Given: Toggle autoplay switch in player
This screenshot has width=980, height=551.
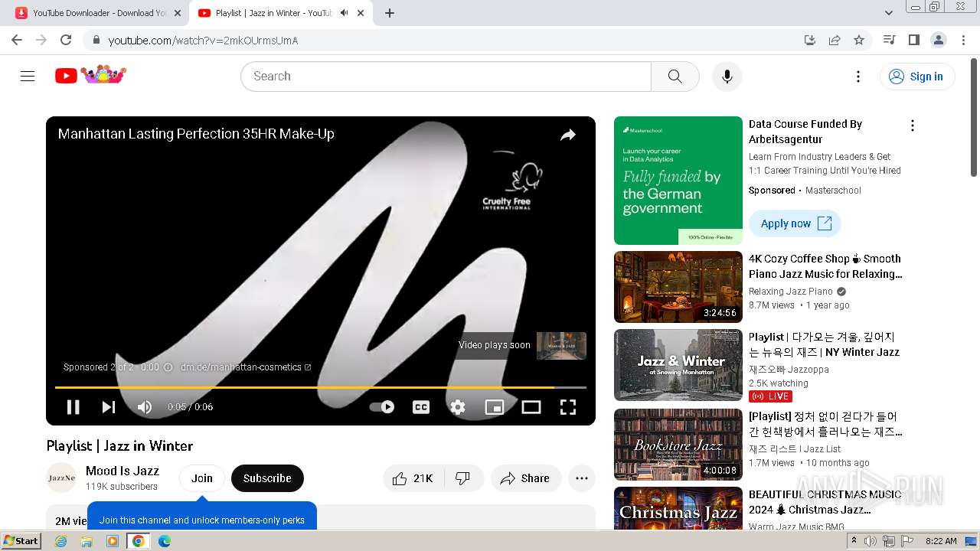Looking at the screenshot, I should point(382,407).
